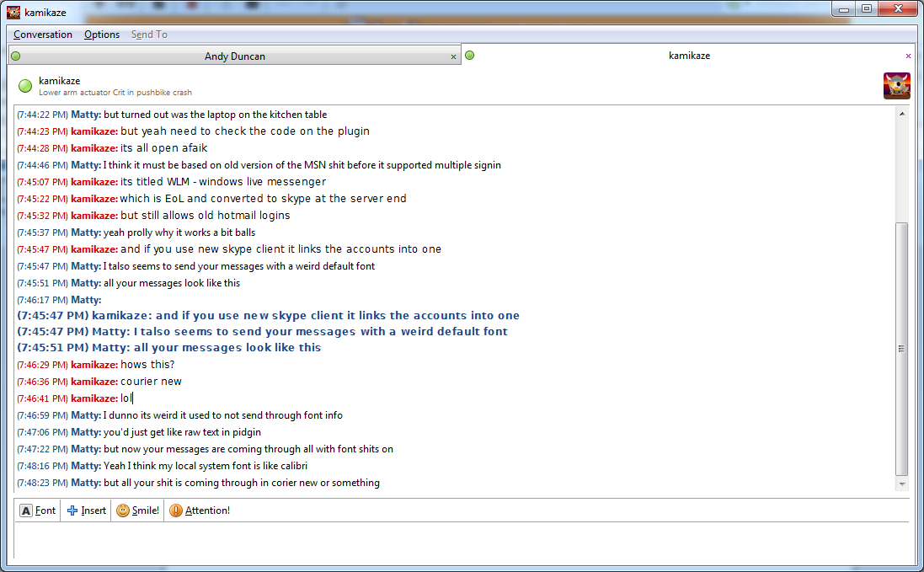Click the message 'hows this?'

[x=147, y=365]
